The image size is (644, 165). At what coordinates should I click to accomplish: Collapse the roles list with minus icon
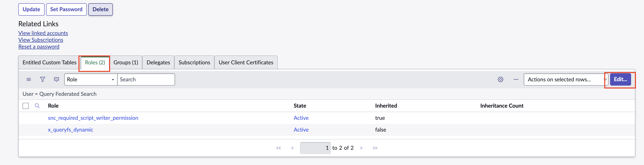[516, 79]
